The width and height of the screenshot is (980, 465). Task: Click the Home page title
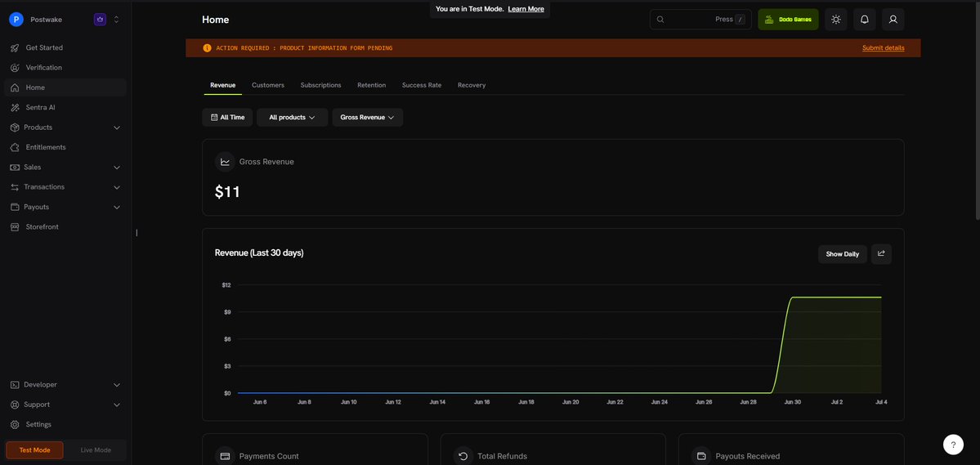pyautogui.click(x=216, y=20)
